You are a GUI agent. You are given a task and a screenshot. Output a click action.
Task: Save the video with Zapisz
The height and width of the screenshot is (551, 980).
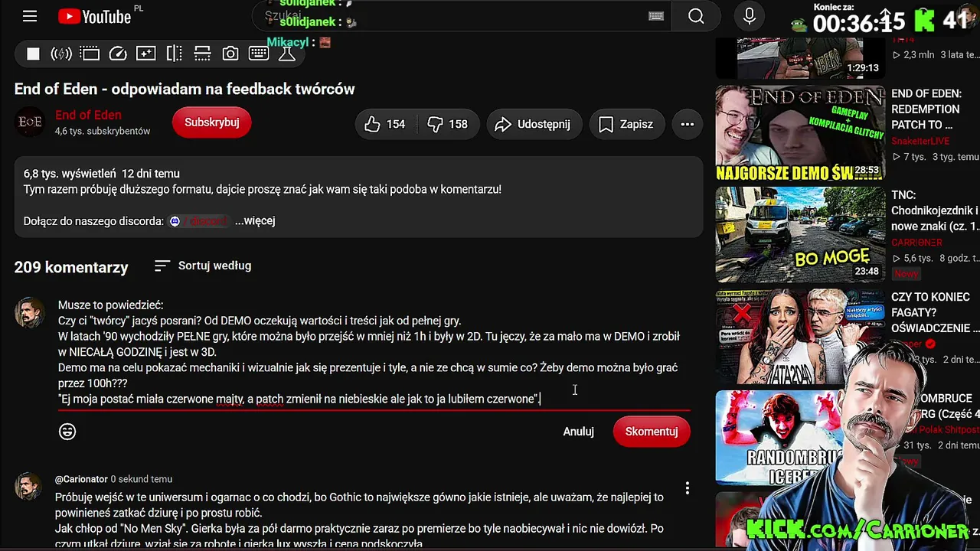click(x=626, y=124)
